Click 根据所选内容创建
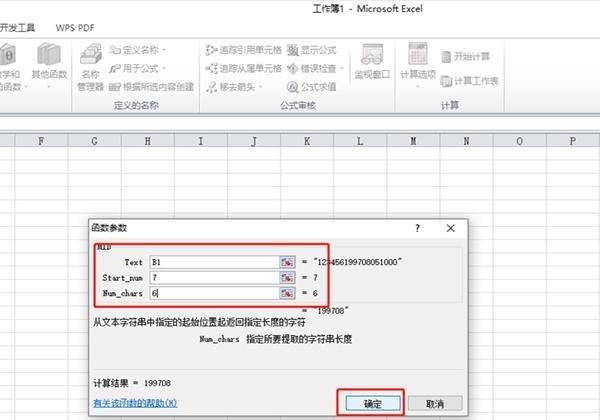600x420 pixels. tap(152, 87)
